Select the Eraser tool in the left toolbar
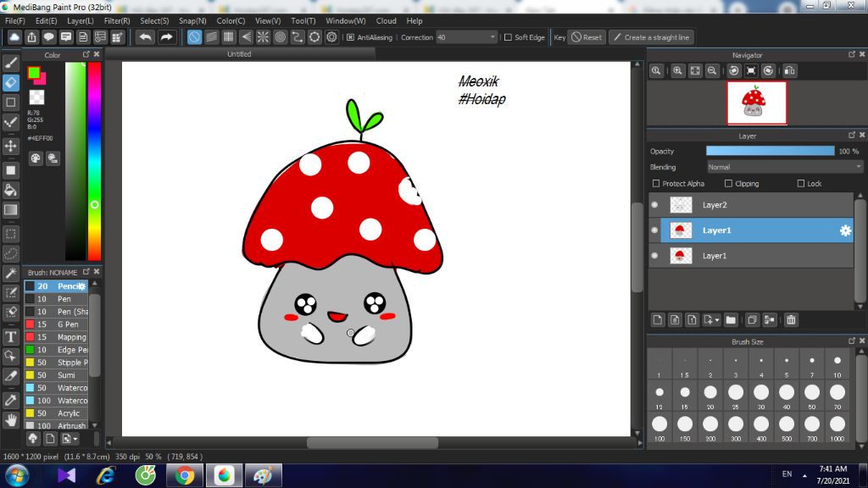The height and width of the screenshot is (488, 868). point(11,82)
